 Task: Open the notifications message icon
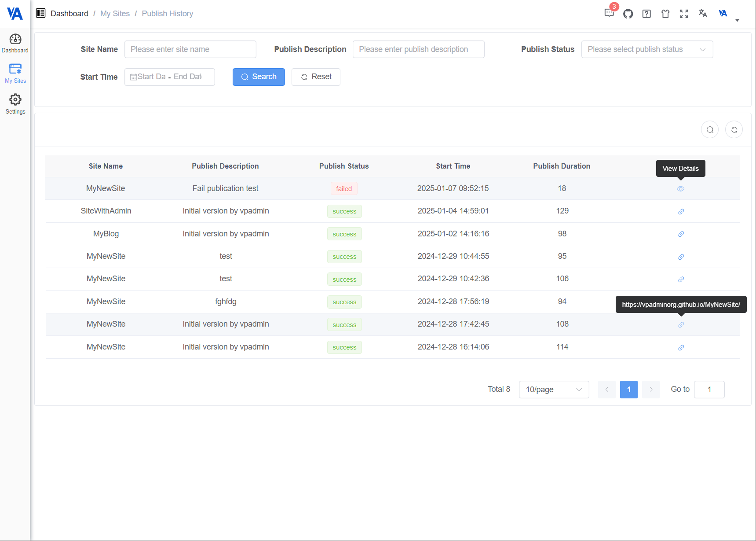click(x=609, y=14)
